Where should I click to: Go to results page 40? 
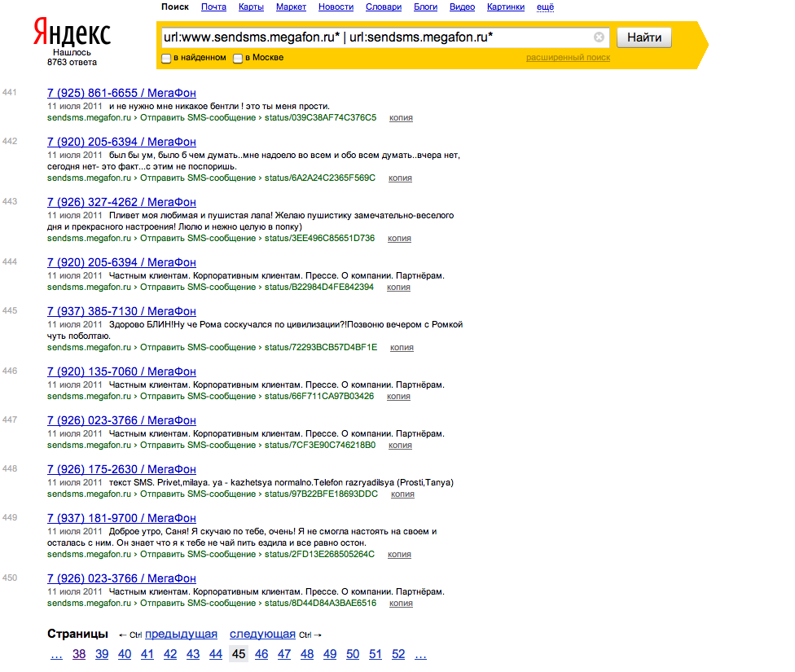point(125,654)
